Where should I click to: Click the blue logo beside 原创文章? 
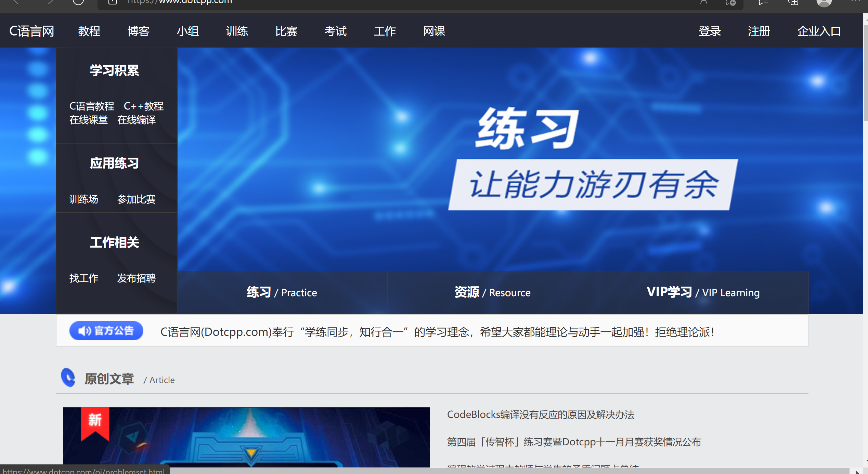pos(68,378)
